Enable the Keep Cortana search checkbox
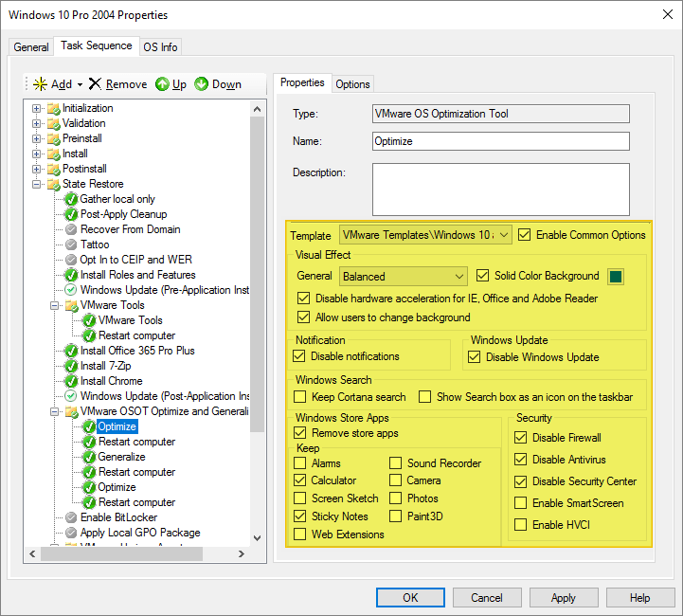 pyautogui.click(x=300, y=397)
